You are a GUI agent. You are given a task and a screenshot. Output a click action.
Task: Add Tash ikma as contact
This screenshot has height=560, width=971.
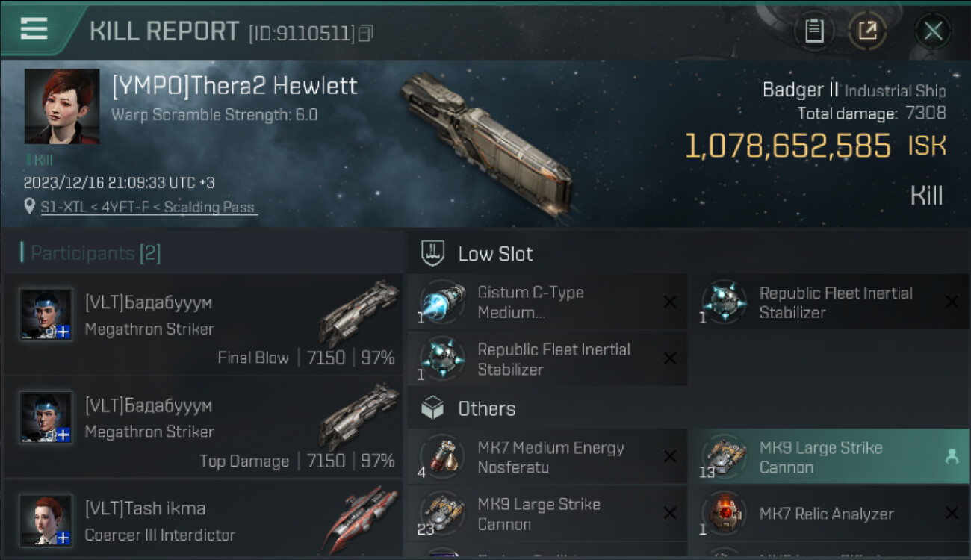point(63,537)
